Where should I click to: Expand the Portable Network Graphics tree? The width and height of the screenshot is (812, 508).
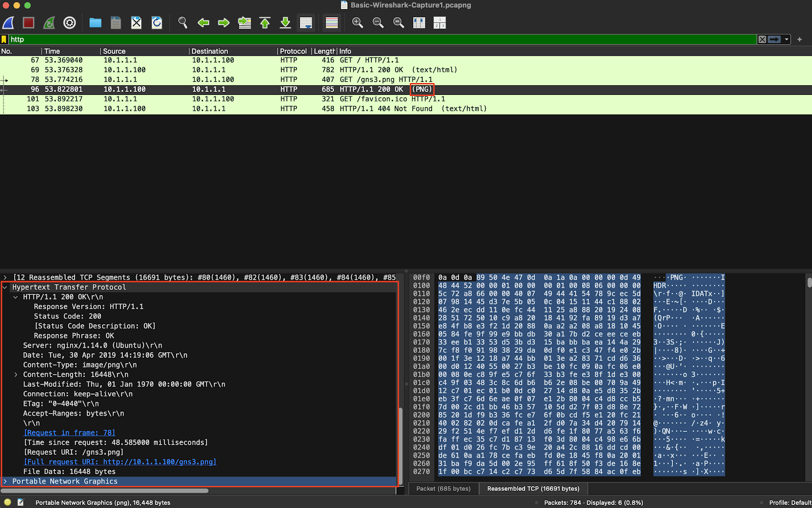point(5,482)
